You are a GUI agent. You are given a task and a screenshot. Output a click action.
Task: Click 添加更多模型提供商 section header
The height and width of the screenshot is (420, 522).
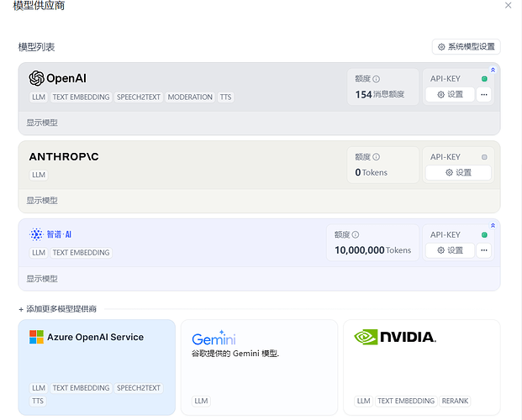58,309
